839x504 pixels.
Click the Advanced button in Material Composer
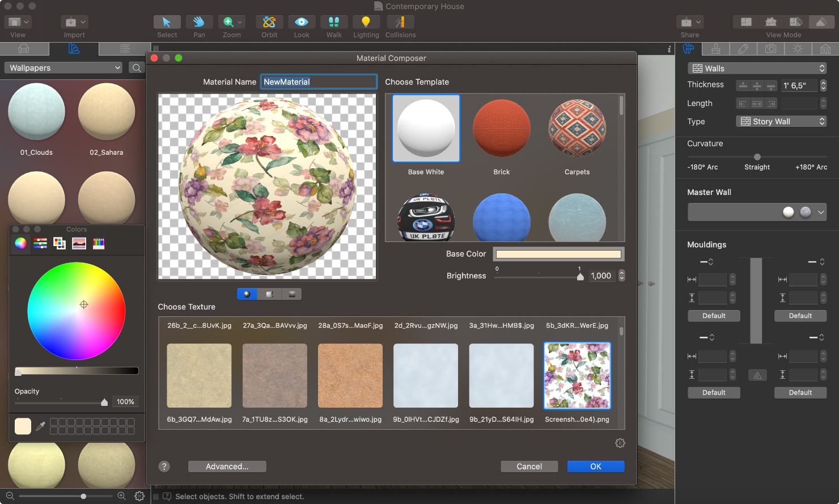tap(227, 466)
